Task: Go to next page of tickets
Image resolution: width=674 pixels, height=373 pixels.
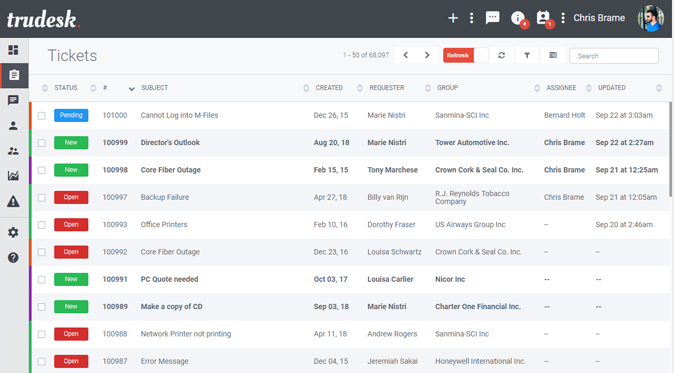Action: (427, 55)
